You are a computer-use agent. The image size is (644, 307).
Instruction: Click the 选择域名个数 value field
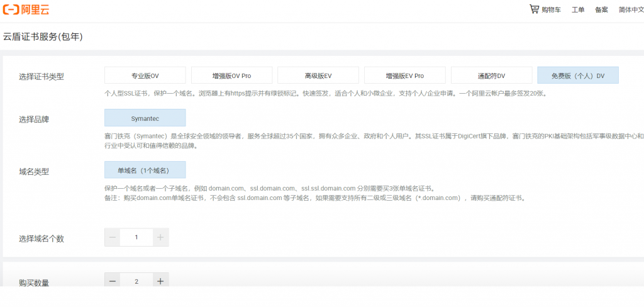coord(136,237)
